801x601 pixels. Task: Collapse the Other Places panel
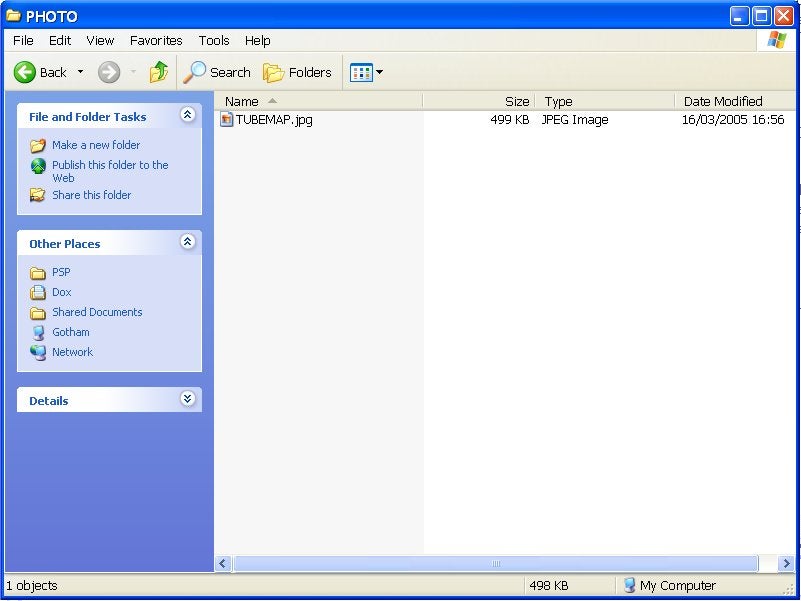coord(187,241)
